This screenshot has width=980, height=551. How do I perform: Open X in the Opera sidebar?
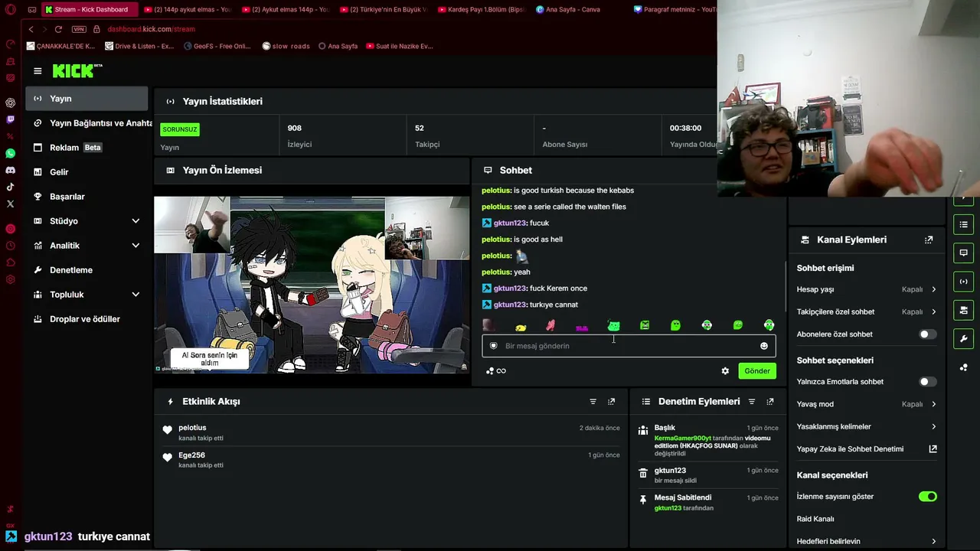[10, 204]
